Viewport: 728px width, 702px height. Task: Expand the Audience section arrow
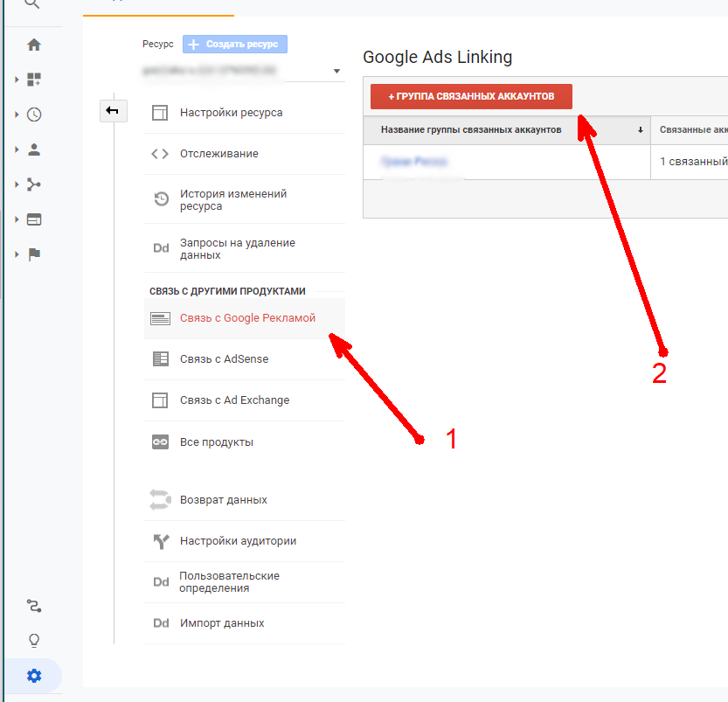(17, 149)
